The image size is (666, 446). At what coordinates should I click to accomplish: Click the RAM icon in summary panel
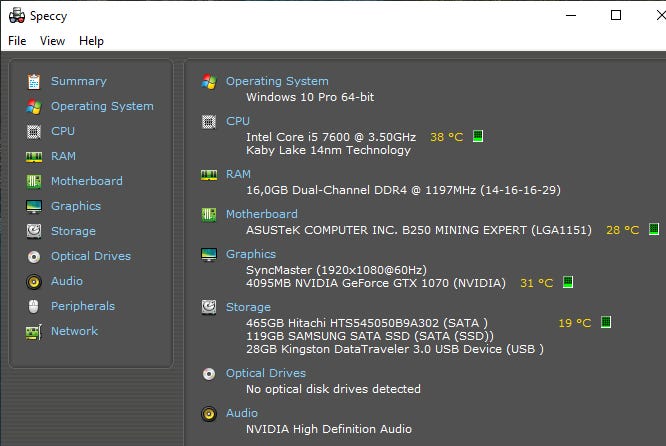209,175
